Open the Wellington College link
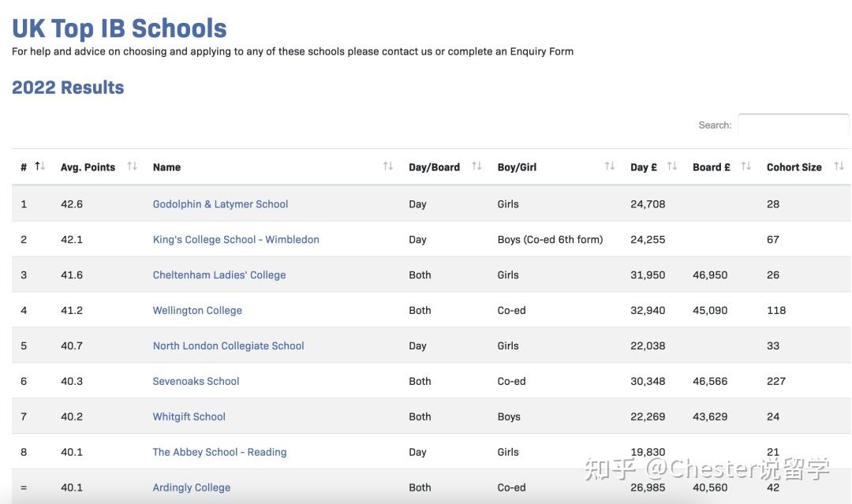This screenshot has width=852, height=504. pyautogui.click(x=197, y=311)
